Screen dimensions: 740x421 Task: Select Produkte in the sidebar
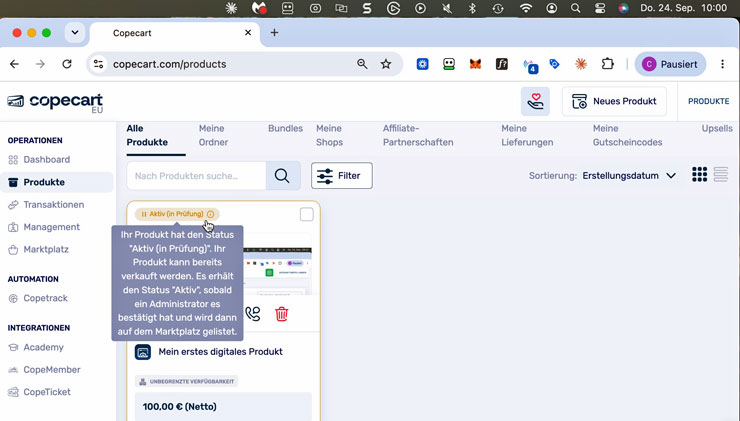(57, 182)
